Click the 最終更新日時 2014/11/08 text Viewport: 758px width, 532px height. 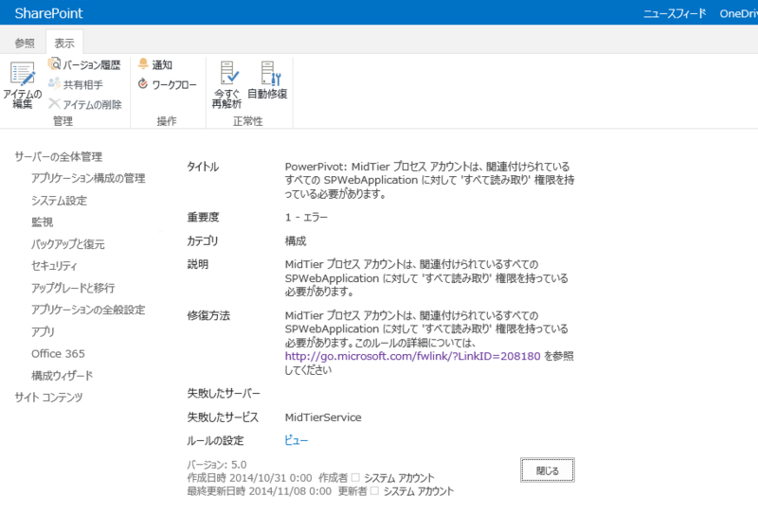tap(259, 491)
